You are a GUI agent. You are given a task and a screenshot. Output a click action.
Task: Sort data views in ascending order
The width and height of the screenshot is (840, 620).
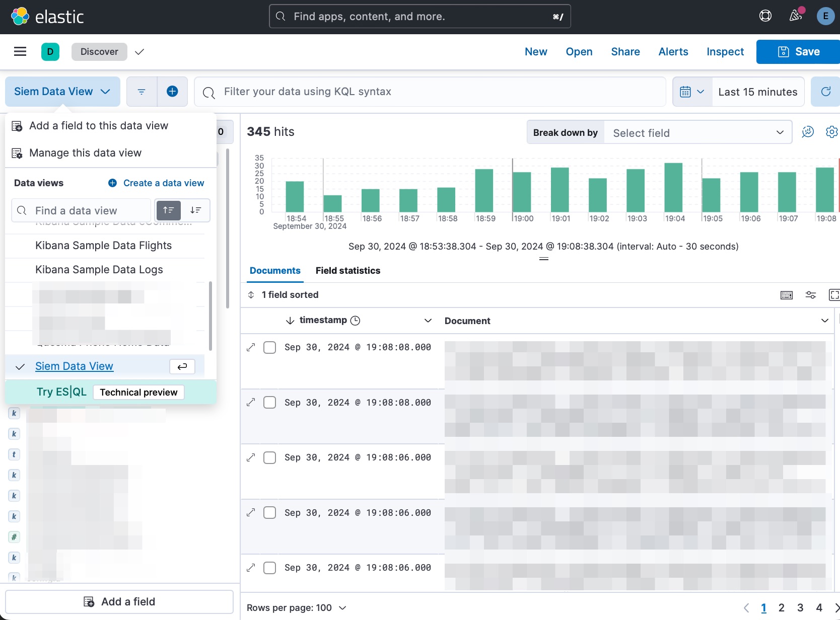point(169,210)
